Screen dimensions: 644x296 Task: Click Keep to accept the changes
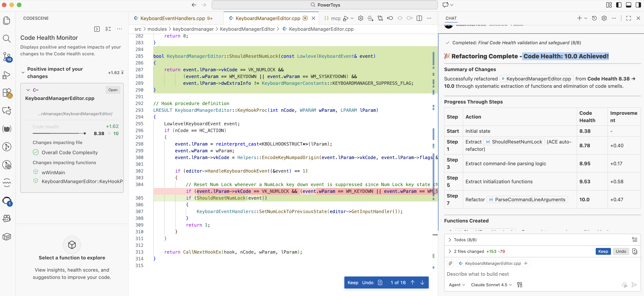pyautogui.click(x=603, y=251)
